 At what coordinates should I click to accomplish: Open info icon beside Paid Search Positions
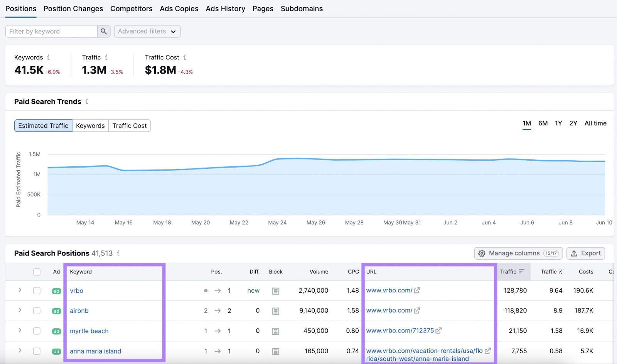(x=118, y=253)
